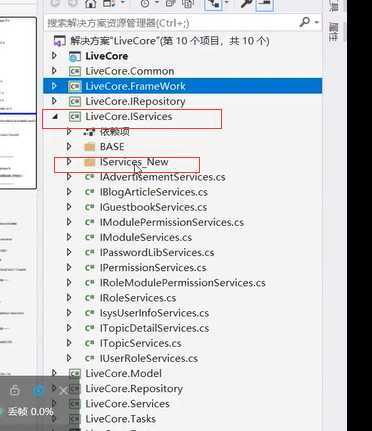Click the lock icon on recorder overlay
This screenshot has width=372, height=431.
(x=14, y=390)
